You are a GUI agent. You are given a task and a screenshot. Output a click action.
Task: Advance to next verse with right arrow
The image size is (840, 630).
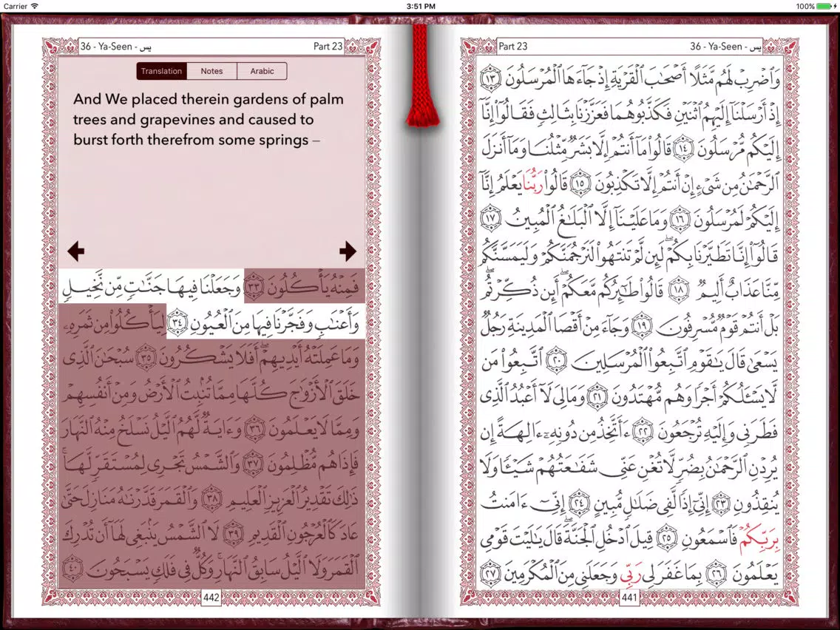[x=348, y=251]
